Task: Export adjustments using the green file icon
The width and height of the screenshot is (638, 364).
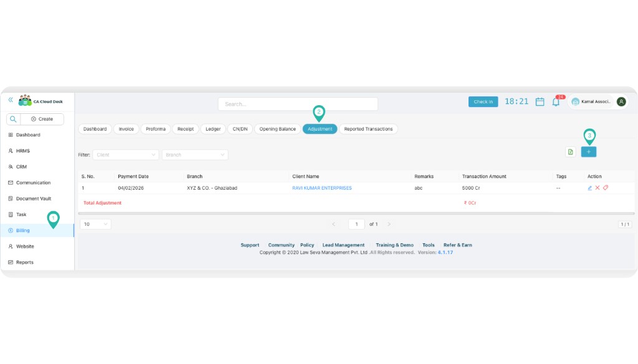Action: [x=569, y=151]
